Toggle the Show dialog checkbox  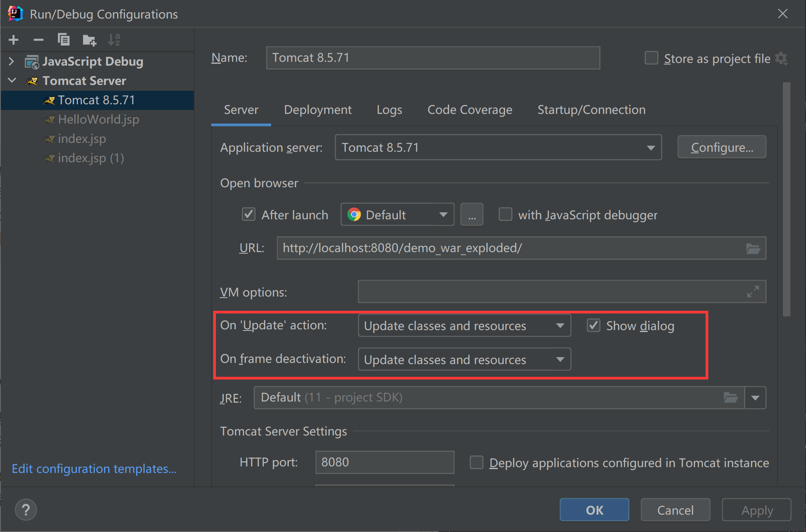click(594, 326)
